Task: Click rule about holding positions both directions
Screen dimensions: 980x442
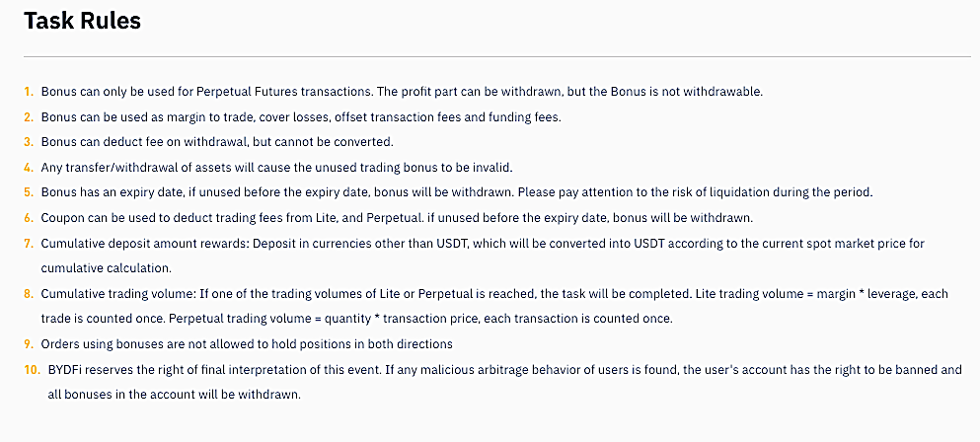Action: click(247, 344)
